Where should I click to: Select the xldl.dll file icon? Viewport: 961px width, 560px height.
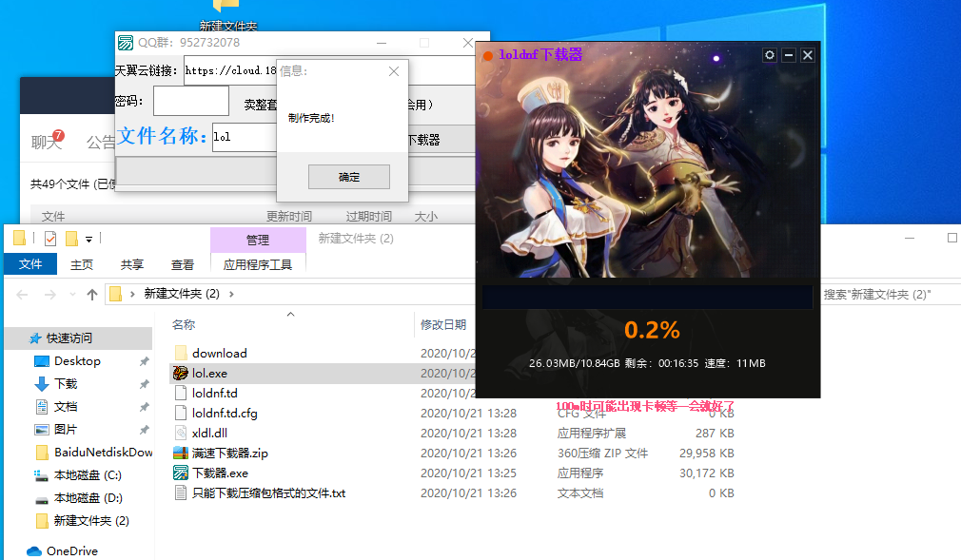pos(181,434)
